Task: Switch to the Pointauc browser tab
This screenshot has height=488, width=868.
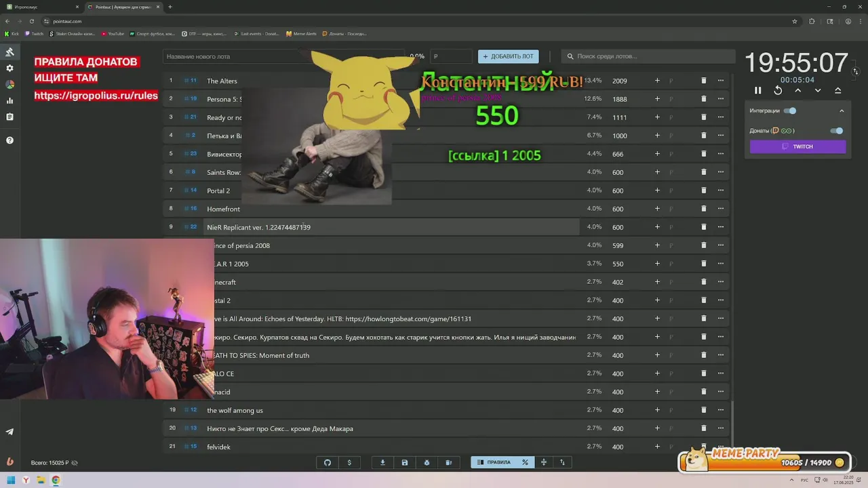Action: (124, 7)
